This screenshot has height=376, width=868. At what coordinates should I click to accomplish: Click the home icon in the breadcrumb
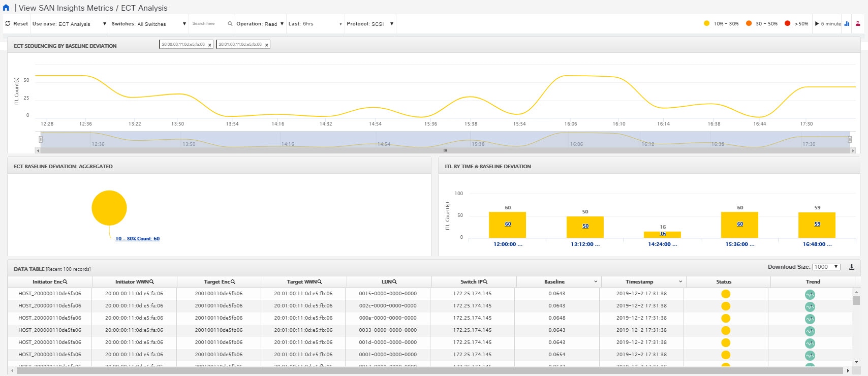[x=6, y=8]
